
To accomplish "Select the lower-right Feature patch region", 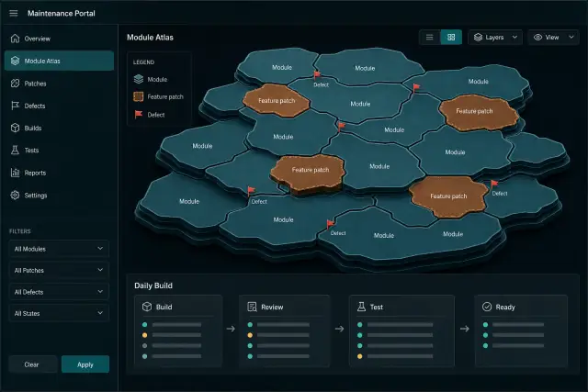I will [x=447, y=196].
